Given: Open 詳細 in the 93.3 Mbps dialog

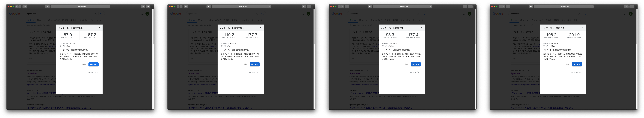Looking at the screenshot, I should pyautogui.click(x=406, y=64).
